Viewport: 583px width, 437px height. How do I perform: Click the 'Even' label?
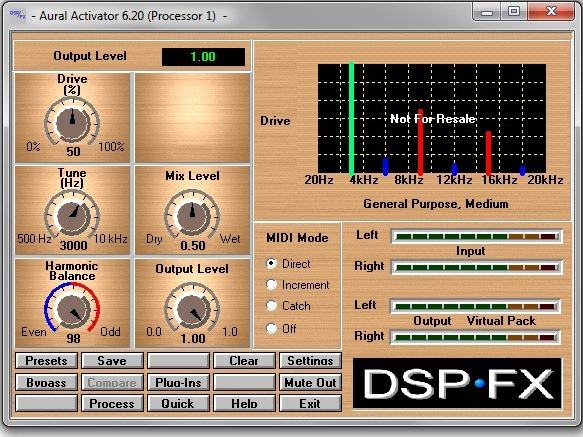(x=34, y=331)
